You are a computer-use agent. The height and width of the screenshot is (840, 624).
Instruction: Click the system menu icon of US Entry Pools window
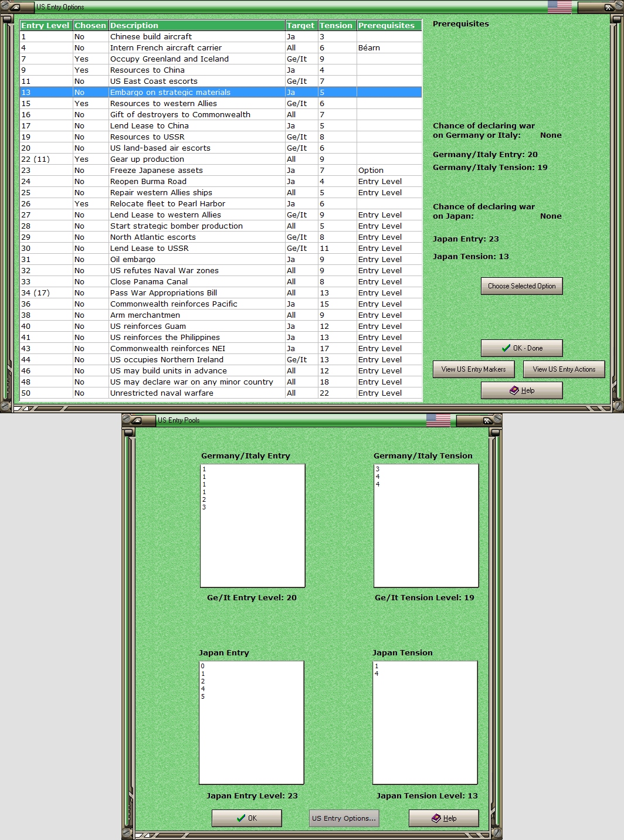click(136, 420)
